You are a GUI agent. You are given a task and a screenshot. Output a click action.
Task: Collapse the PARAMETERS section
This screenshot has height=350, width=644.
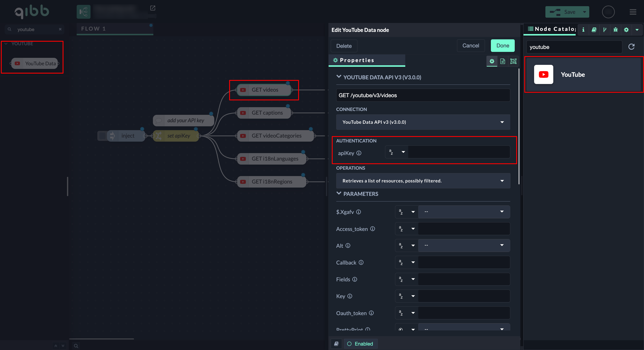click(339, 193)
